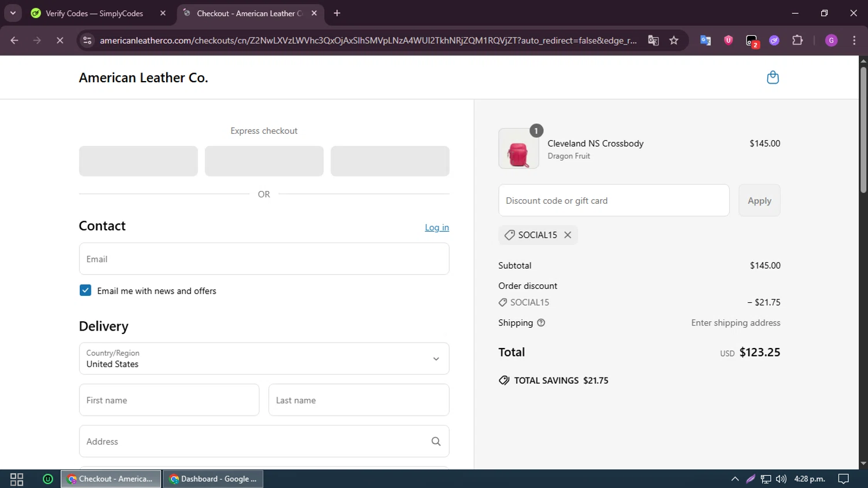Click the browser forward arrow
This screenshot has width=868, height=488.
tap(37, 41)
